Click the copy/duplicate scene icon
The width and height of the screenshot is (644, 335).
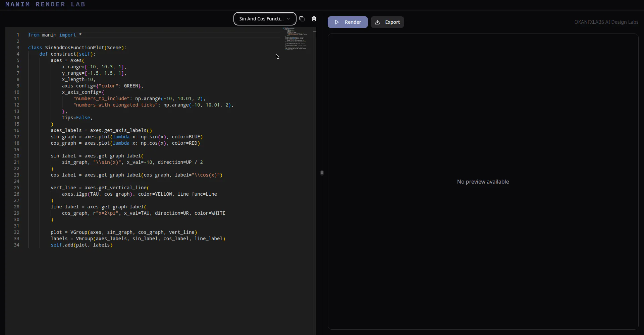(302, 19)
